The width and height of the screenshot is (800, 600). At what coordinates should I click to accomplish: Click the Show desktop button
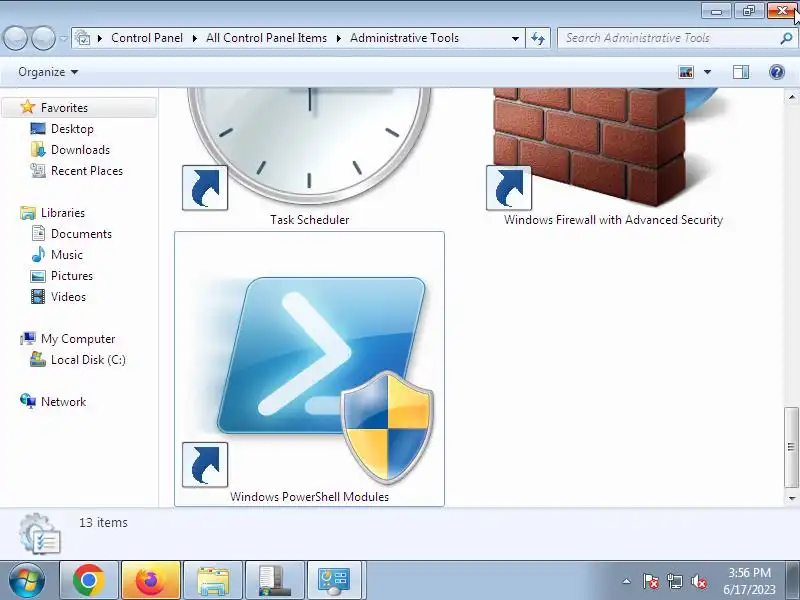pos(792,581)
